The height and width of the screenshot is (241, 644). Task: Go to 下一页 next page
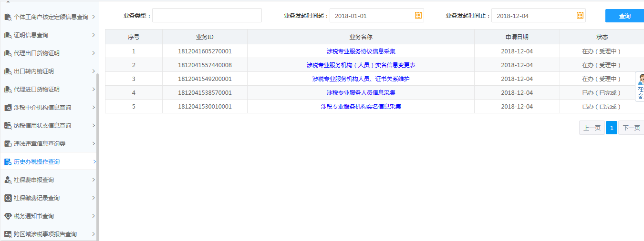click(x=631, y=128)
